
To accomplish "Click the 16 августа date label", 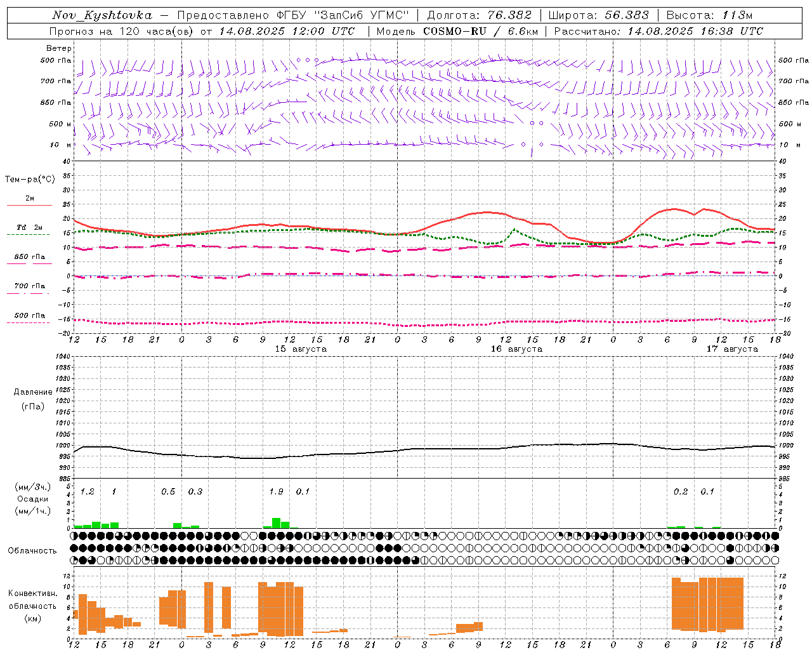I will tap(516, 349).
